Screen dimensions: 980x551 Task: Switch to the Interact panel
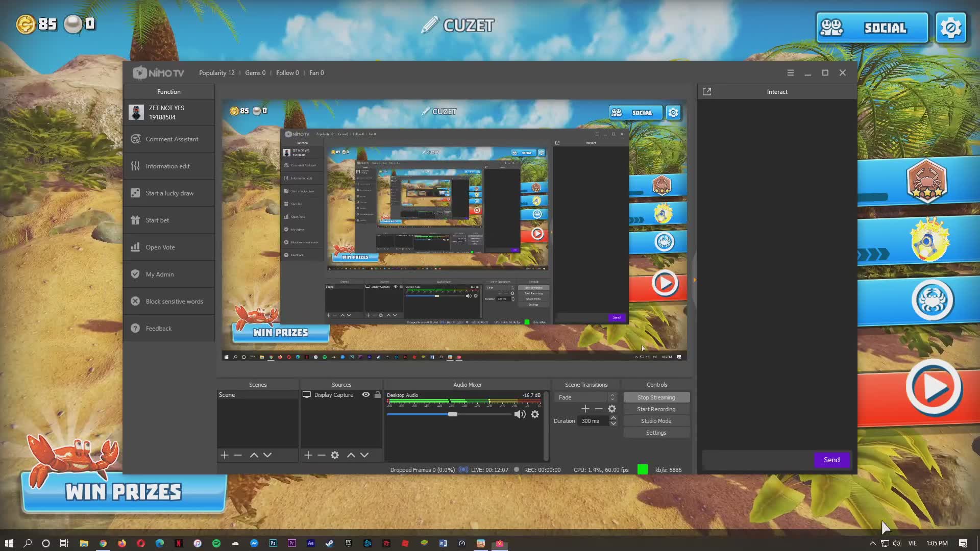point(776,91)
